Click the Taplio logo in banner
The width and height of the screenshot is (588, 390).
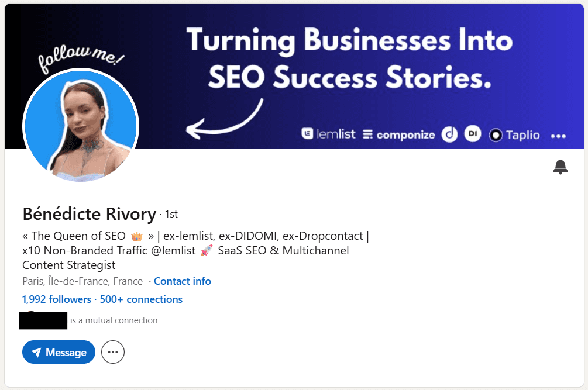pos(514,135)
